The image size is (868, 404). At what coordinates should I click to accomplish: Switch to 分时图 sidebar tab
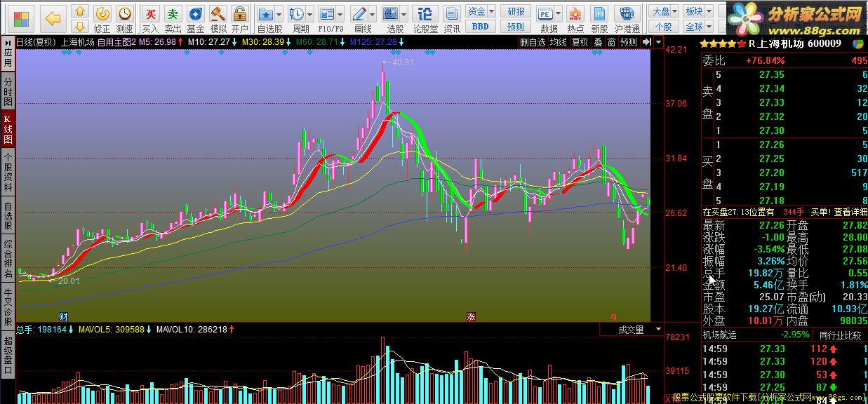[8, 91]
